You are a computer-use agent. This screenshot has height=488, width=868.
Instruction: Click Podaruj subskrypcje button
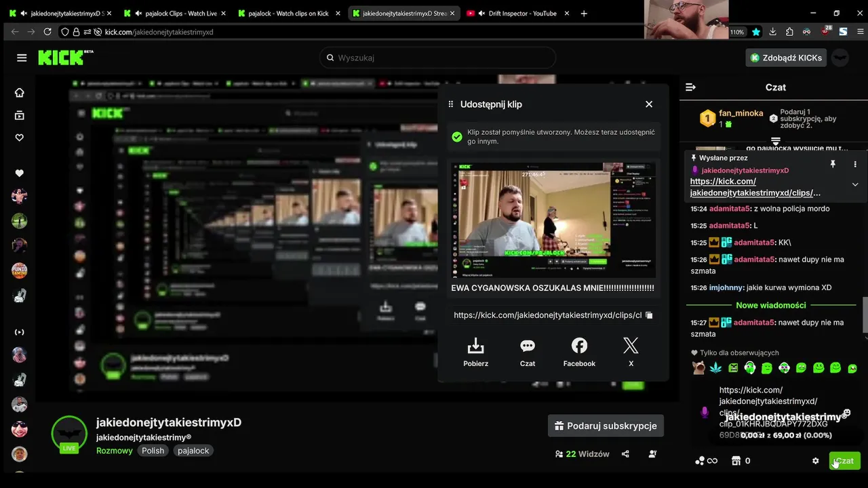click(606, 426)
